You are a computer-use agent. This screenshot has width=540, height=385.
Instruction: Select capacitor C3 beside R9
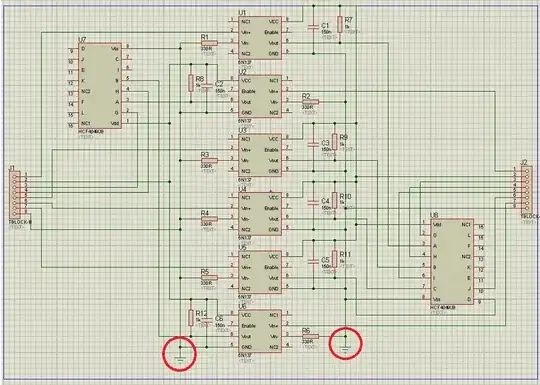[x=313, y=144]
